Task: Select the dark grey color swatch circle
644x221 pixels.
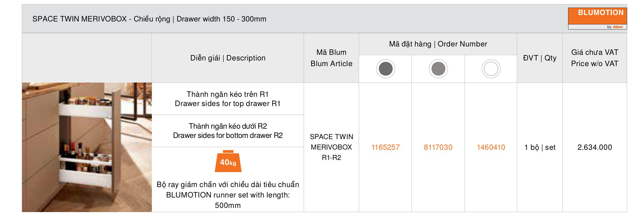Action: coord(386,69)
